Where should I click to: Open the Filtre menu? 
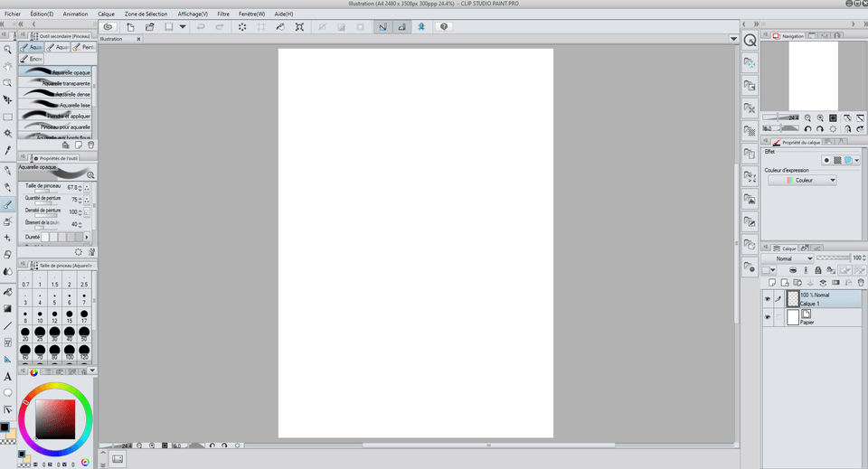pos(223,14)
